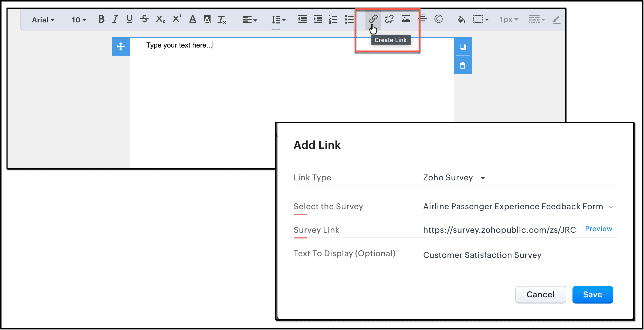644x330 pixels.
Task: Click the duplicate block icon
Action: 463,47
